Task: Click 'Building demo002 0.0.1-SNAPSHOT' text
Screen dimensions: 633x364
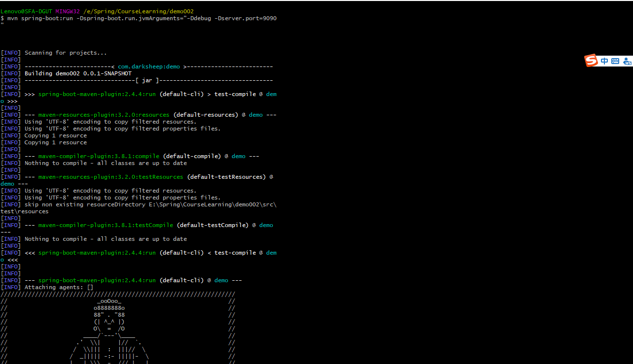Action: coord(78,73)
